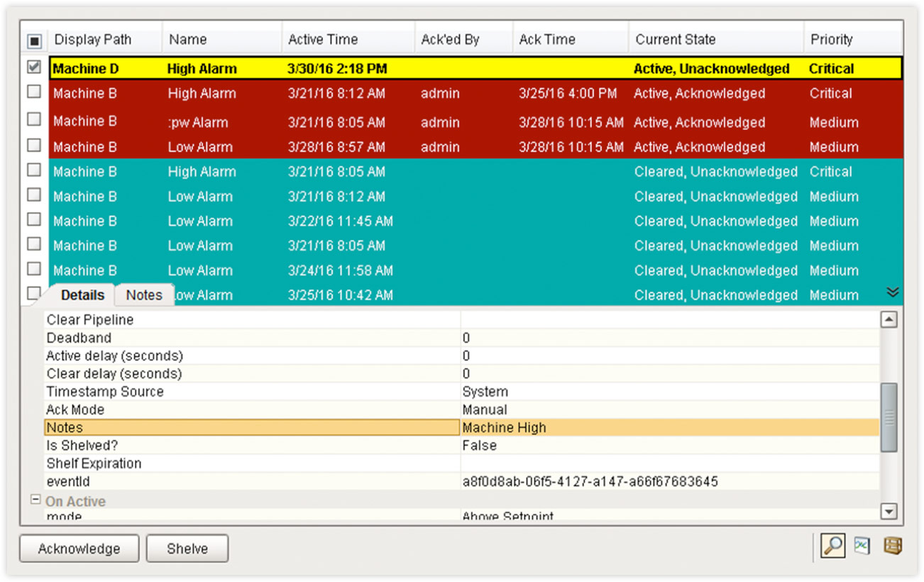Click the Acknowledge button
This screenshot has width=924, height=582.
pos(79,547)
